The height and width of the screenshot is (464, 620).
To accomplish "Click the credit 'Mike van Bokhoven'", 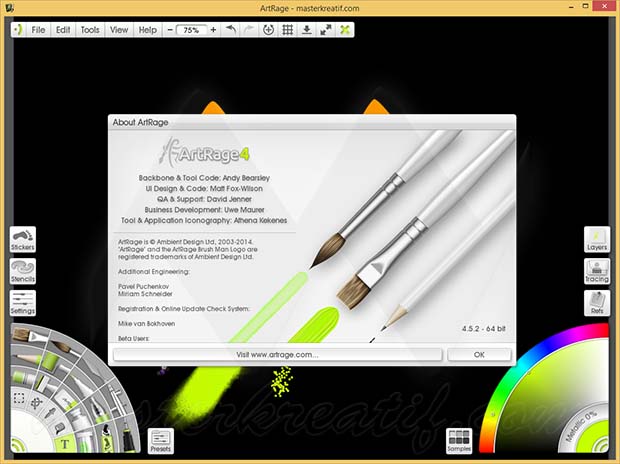I will (x=146, y=324).
